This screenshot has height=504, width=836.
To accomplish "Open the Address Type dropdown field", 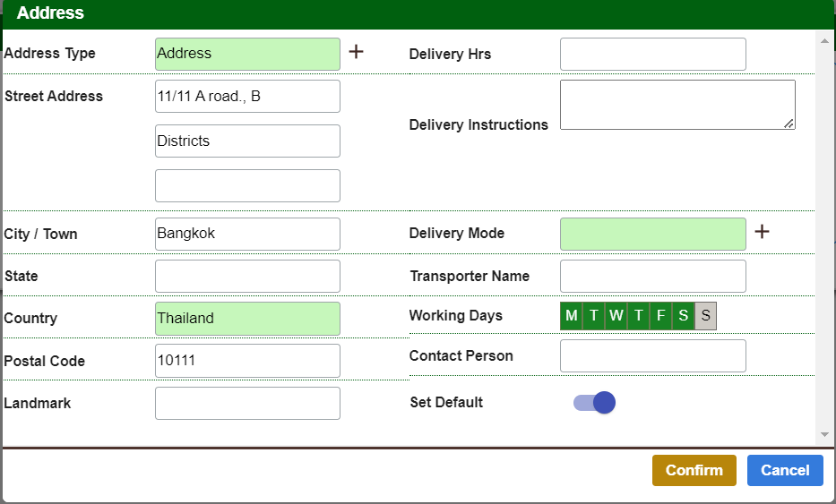I will tap(247, 54).
